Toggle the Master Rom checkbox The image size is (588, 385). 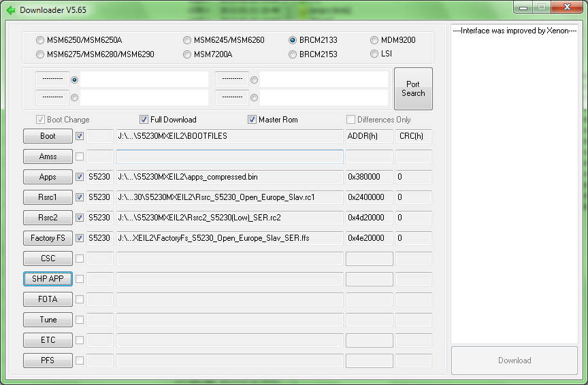coord(252,120)
